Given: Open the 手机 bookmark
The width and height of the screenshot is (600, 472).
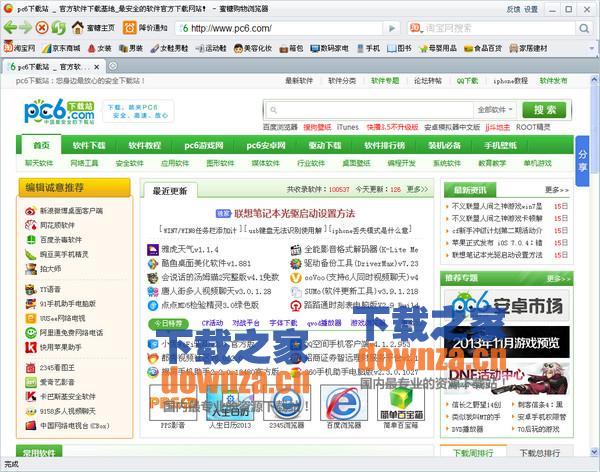Looking at the screenshot, I should click(x=368, y=48).
